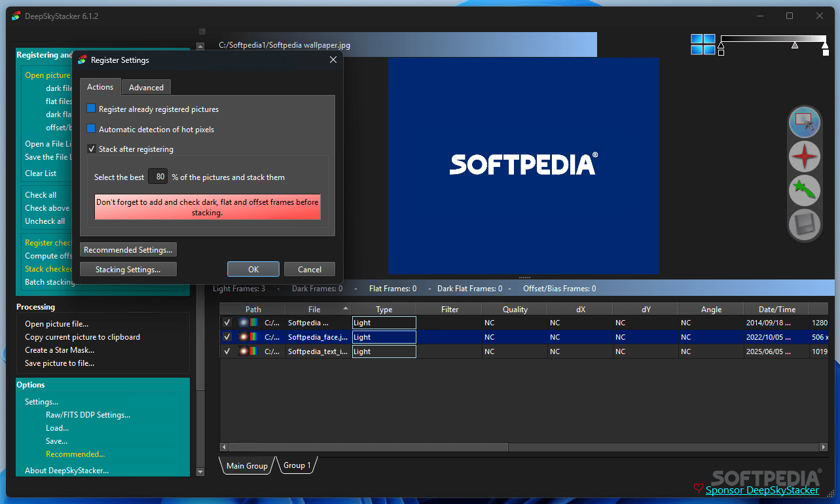840x504 pixels.
Task: Click Uncheck all in the left panel
Action: tap(45, 221)
